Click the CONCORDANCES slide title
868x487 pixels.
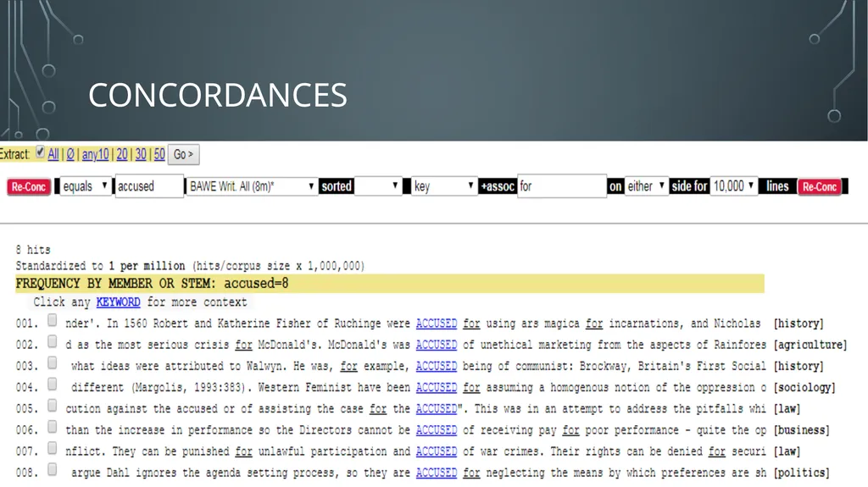pyautogui.click(x=218, y=95)
